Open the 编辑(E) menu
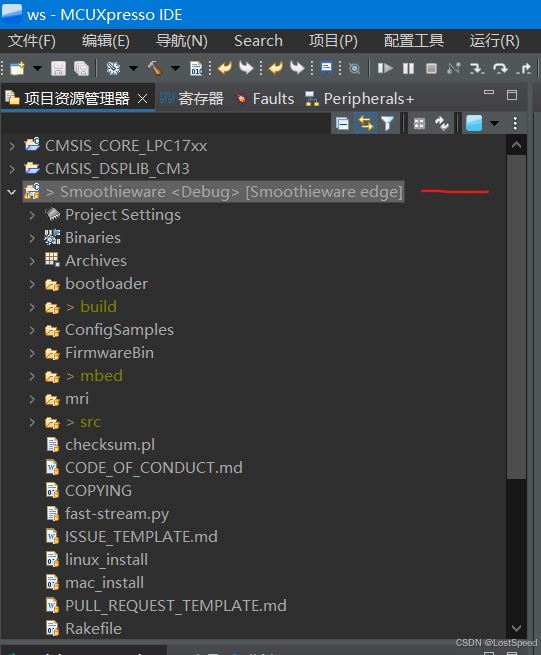This screenshot has height=655, width=541. [x=106, y=41]
